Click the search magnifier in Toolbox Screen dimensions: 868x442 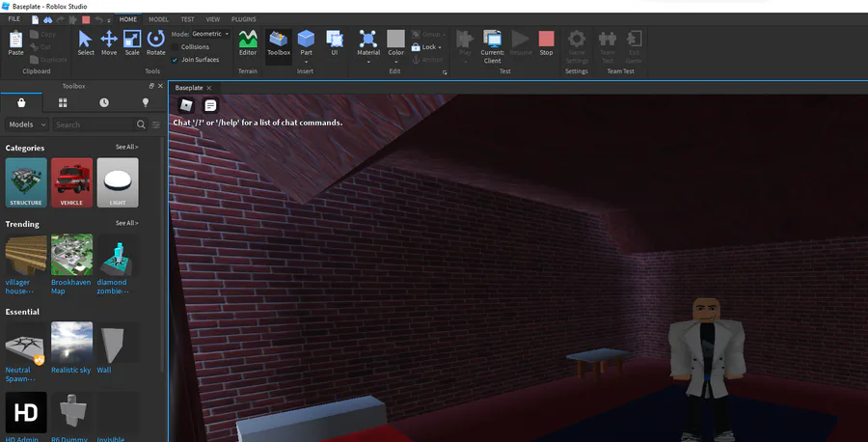[x=141, y=124]
